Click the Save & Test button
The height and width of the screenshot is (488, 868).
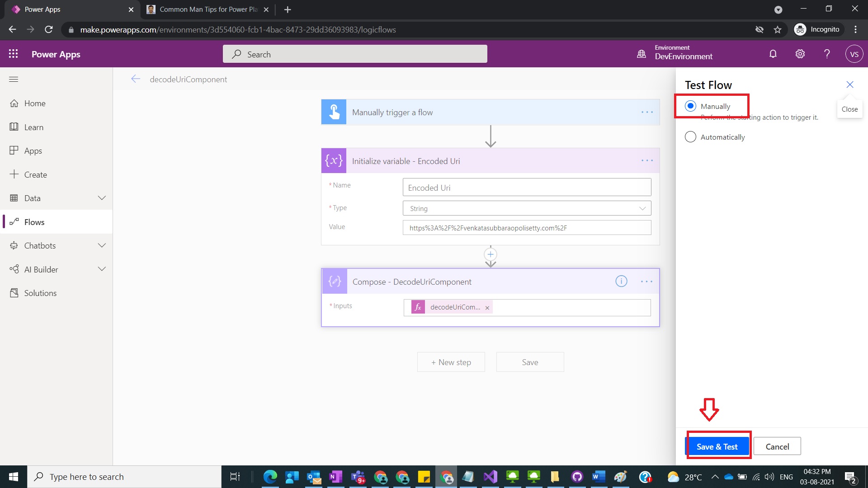tap(718, 446)
